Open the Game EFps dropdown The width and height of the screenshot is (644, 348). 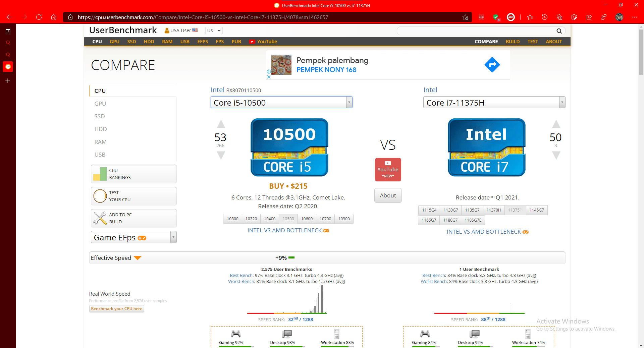coord(134,237)
